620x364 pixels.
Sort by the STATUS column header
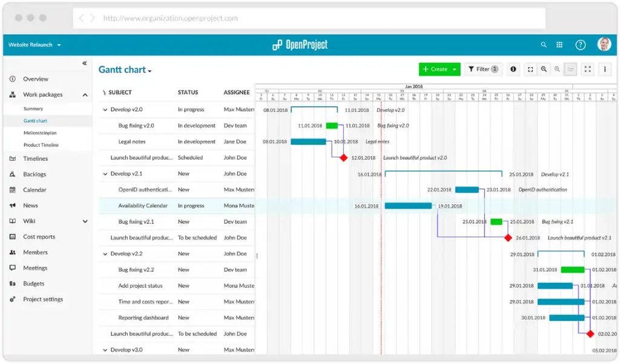coord(188,93)
